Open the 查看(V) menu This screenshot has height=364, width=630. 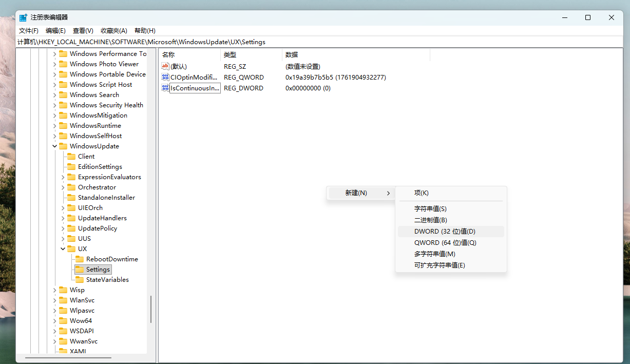83,31
